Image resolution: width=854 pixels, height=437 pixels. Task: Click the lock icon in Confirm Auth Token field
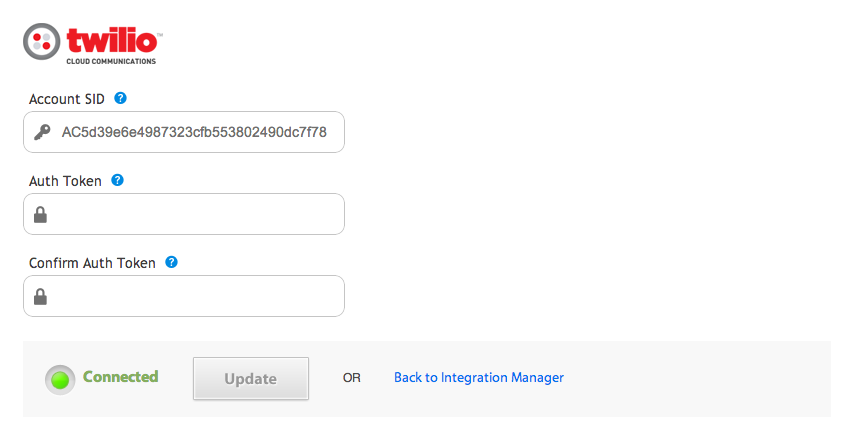(40, 296)
